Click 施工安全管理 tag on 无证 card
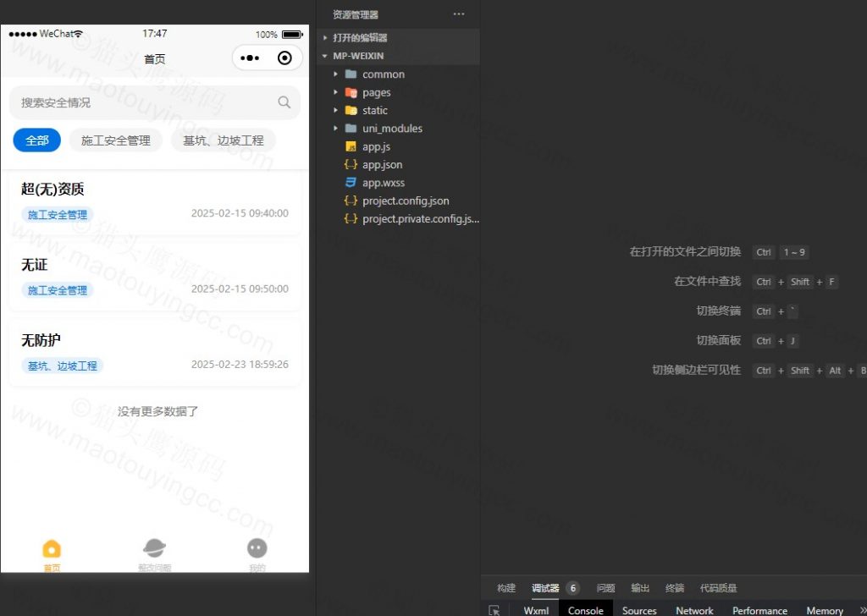 58,290
